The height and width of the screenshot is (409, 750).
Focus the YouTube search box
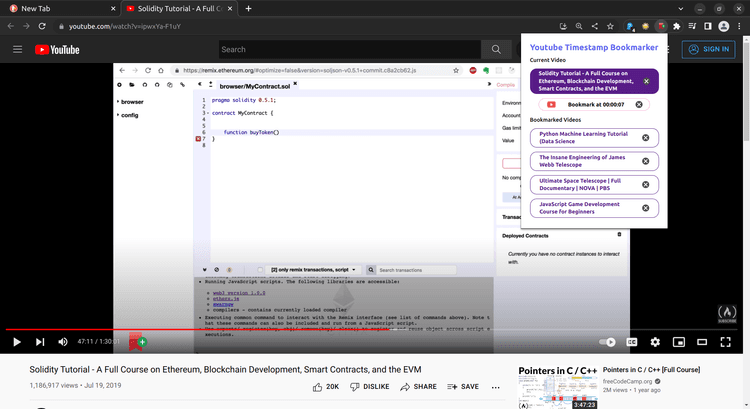pos(350,49)
